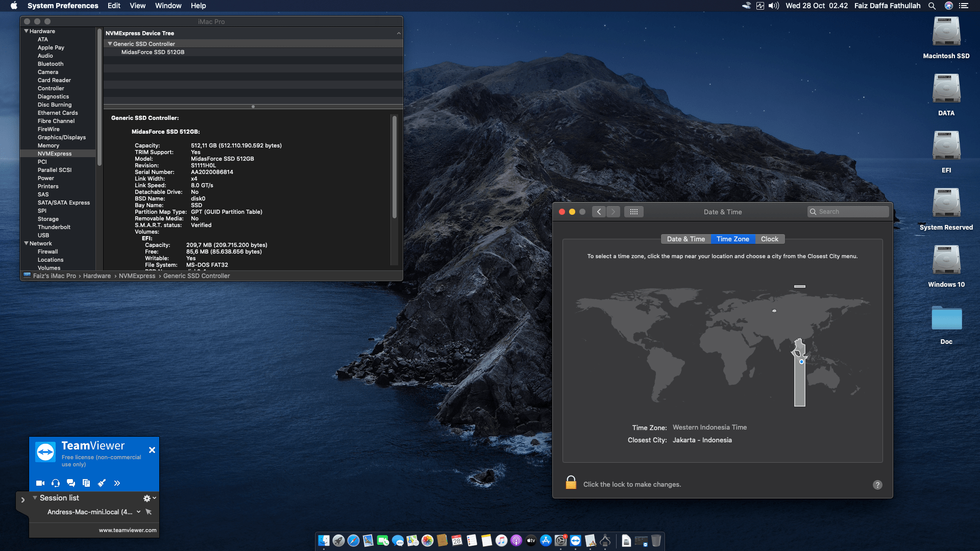Viewport: 980px width, 551px height.
Task: Expand more TeamViewer tools double chevron
Action: [117, 483]
